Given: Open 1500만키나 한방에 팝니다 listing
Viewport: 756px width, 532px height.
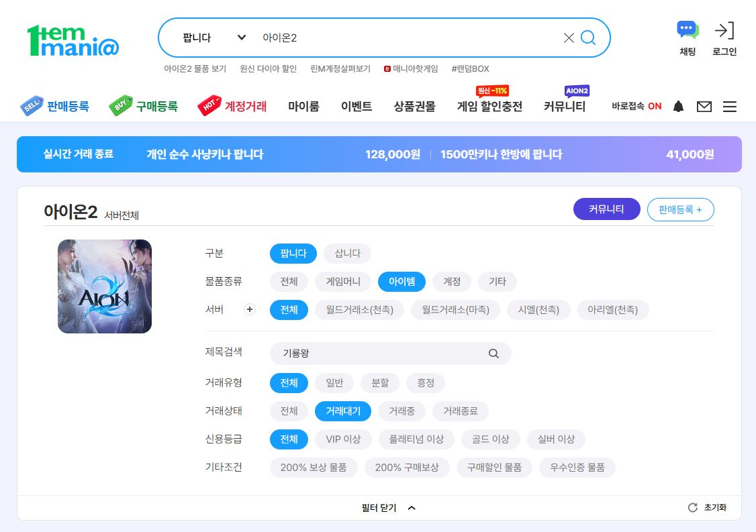Looking at the screenshot, I should [x=502, y=154].
